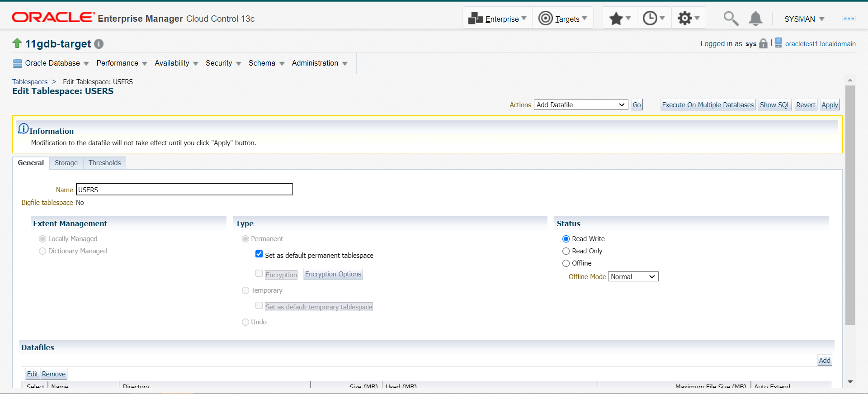Image resolution: width=868 pixels, height=394 pixels.
Task: Click Execute On Multiple Databases
Action: pyautogui.click(x=708, y=105)
